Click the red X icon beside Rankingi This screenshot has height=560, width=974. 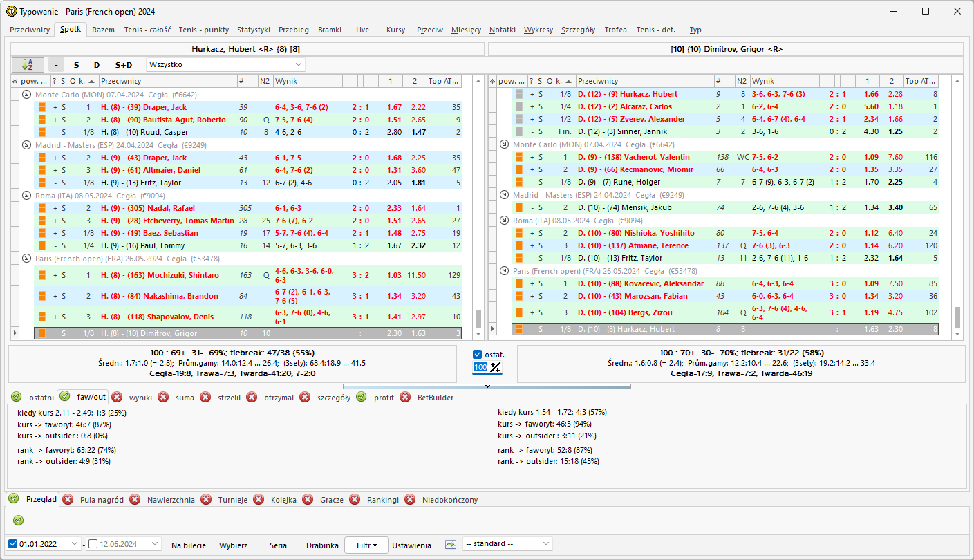coord(354,499)
